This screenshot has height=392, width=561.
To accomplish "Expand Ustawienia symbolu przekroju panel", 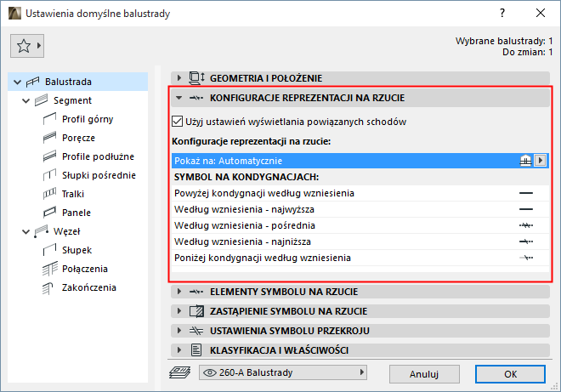I will tap(179, 331).
